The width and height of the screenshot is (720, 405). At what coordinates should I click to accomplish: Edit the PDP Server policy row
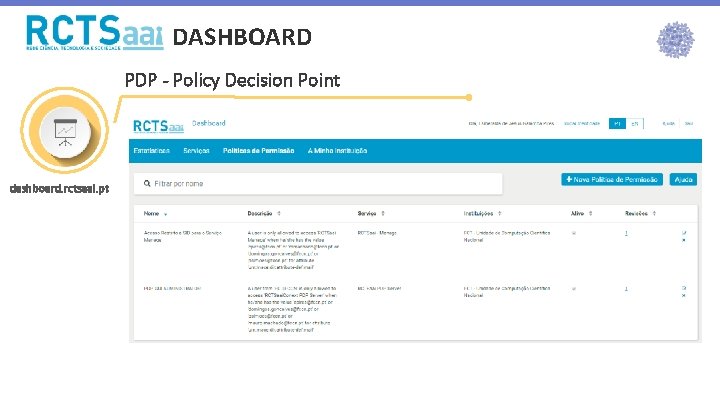click(x=684, y=288)
